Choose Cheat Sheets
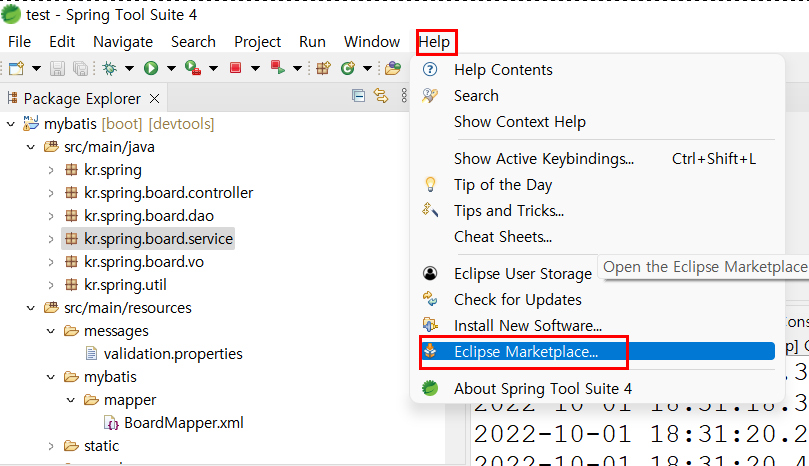809x466 pixels. (x=597, y=237)
